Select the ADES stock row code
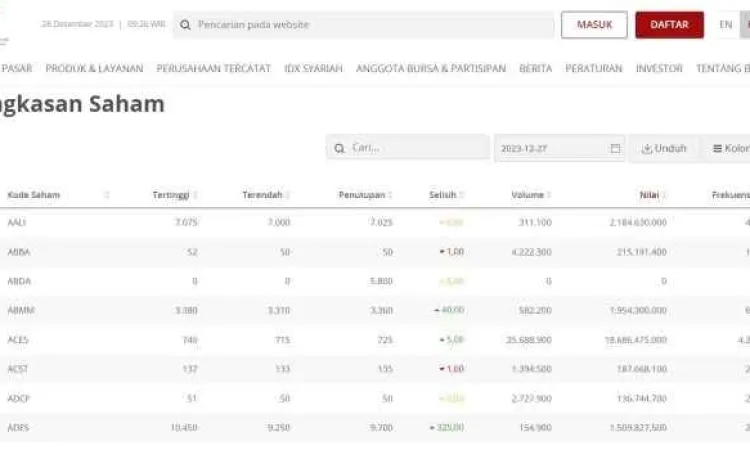Image resolution: width=750 pixels, height=450 pixels. (x=18, y=428)
